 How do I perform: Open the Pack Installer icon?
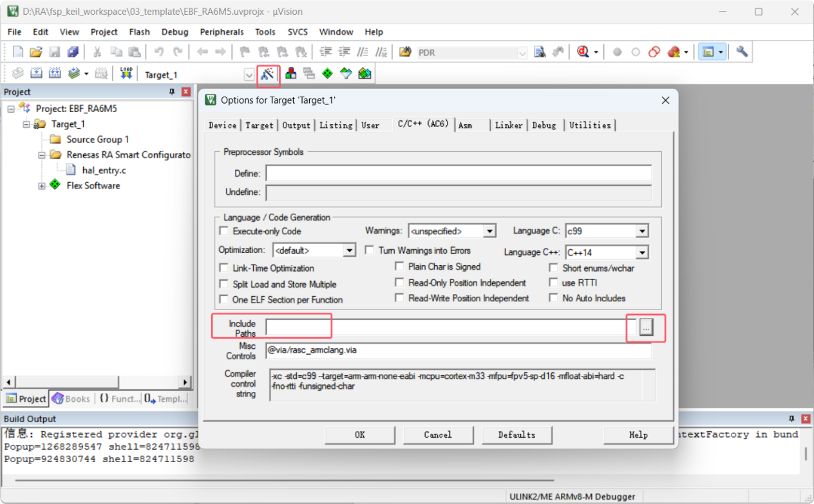(364, 74)
